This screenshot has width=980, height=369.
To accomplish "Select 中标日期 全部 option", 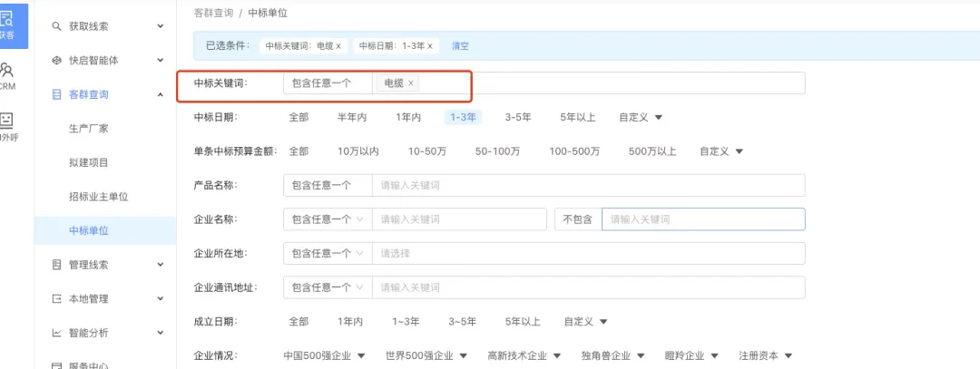I will [299, 117].
